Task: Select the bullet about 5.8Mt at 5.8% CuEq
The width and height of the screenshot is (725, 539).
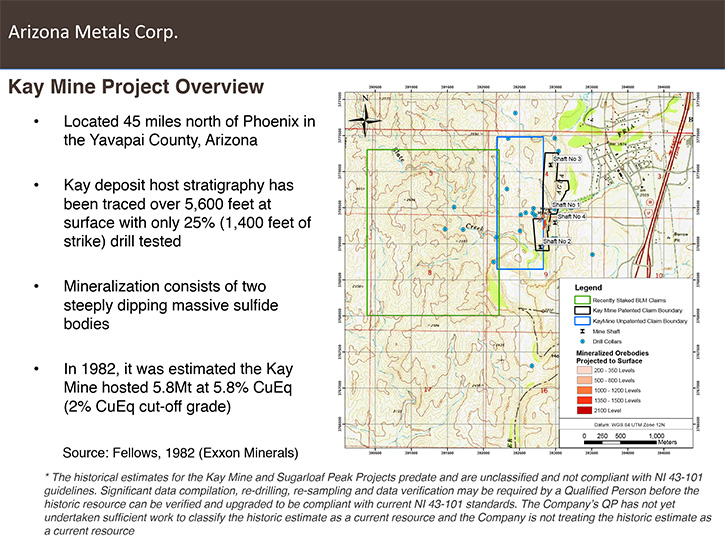Action: (178, 387)
